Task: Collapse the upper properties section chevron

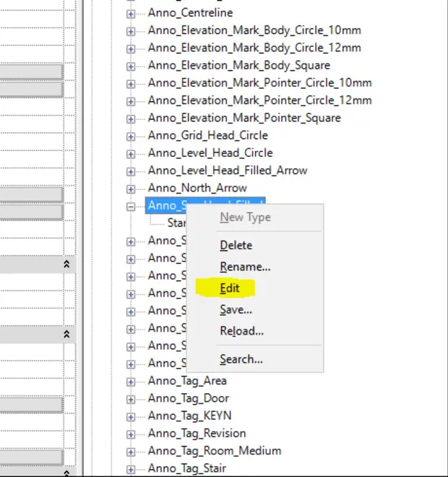Action: [x=66, y=265]
